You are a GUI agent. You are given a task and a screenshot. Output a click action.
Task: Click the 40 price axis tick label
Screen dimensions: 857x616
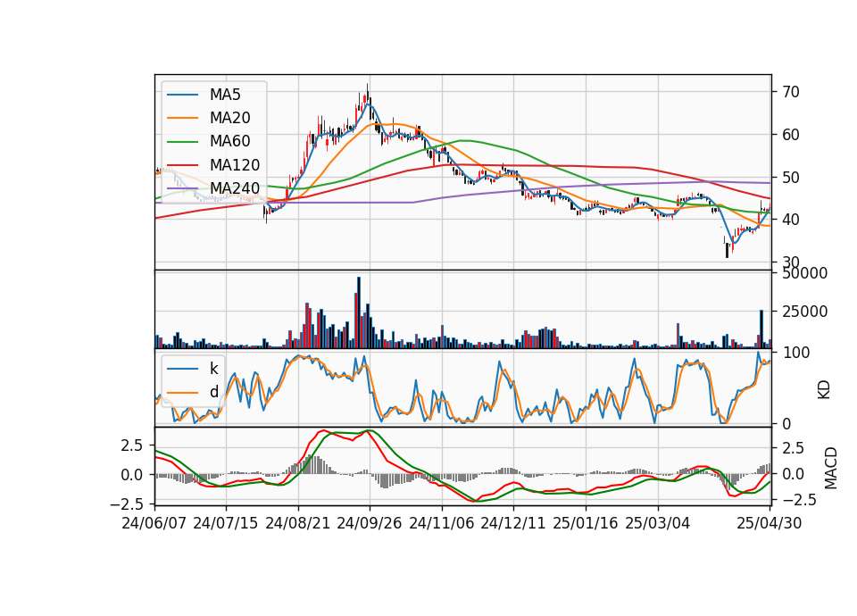click(x=791, y=220)
